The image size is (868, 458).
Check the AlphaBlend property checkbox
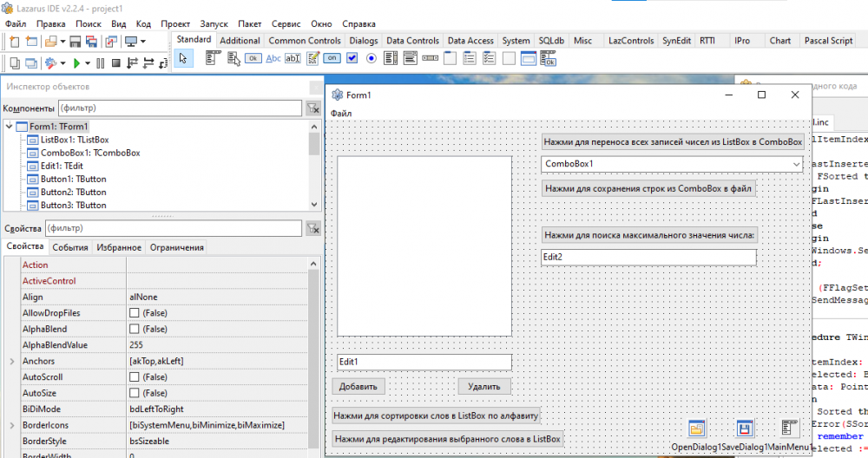tap(135, 330)
